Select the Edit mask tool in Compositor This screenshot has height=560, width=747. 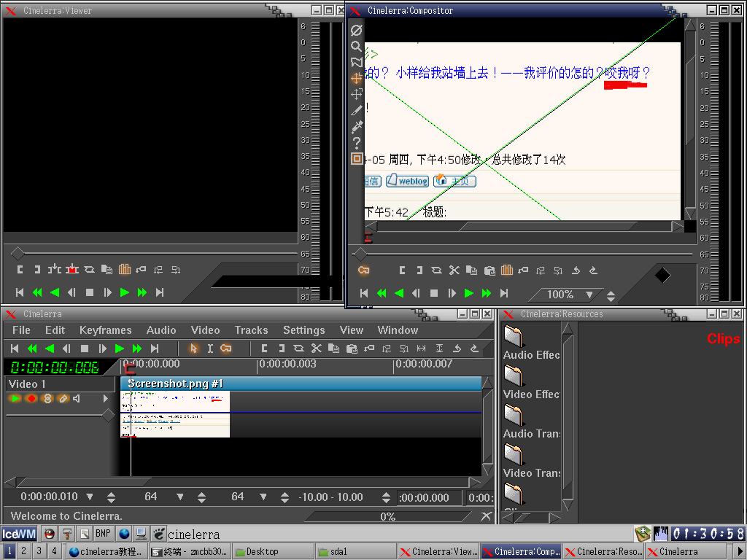356,63
